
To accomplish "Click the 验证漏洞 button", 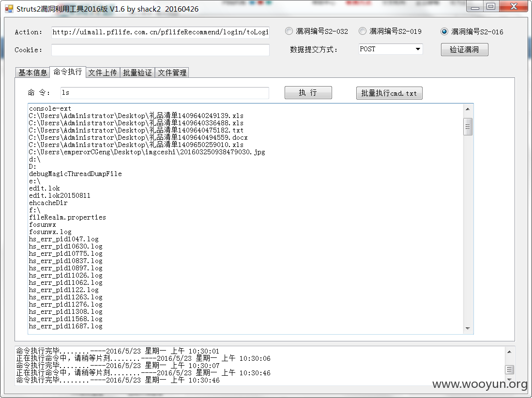I will pos(465,49).
